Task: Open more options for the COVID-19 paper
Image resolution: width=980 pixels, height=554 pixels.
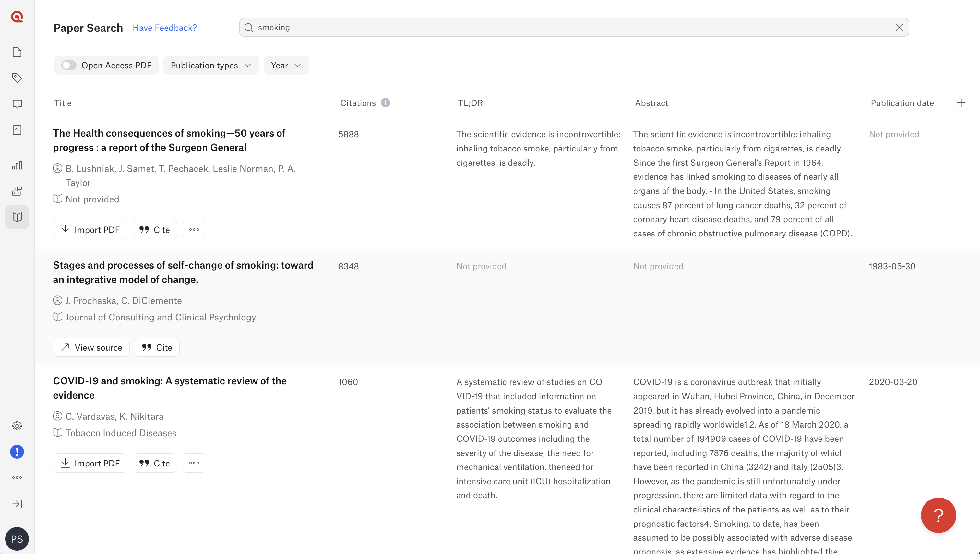Action: [x=194, y=463]
